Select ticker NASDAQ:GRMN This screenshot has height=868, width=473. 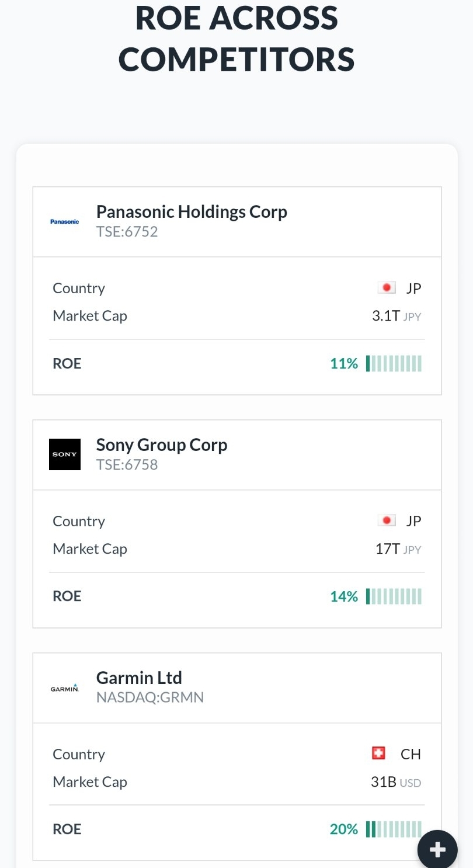[150, 697]
